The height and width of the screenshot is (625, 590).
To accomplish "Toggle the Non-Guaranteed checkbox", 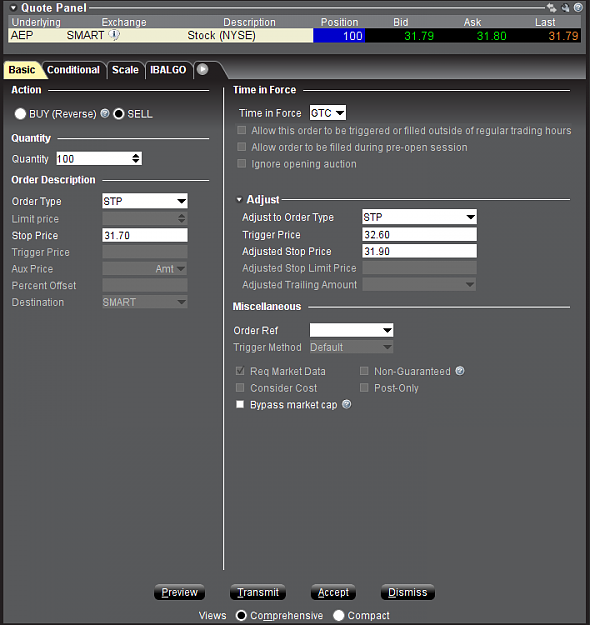I will 364,371.
